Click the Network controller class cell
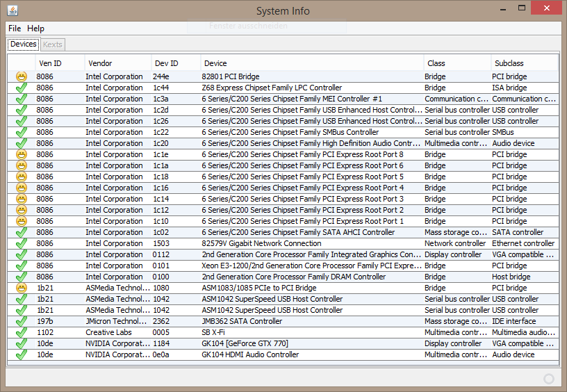The image size is (567, 392). pyautogui.click(x=457, y=243)
